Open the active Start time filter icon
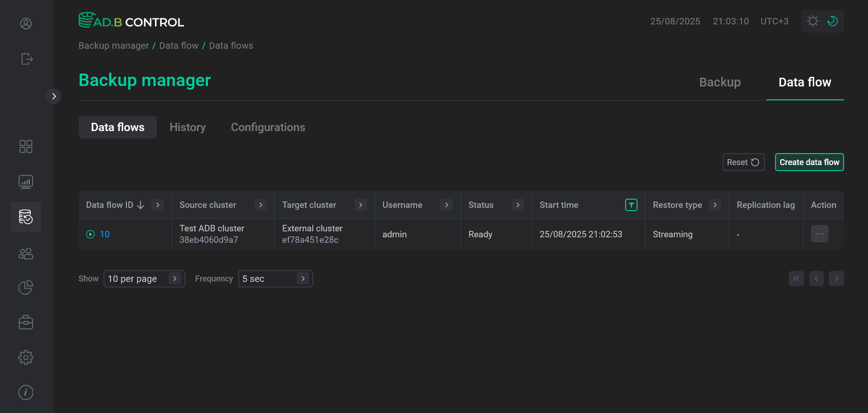 (x=631, y=205)
